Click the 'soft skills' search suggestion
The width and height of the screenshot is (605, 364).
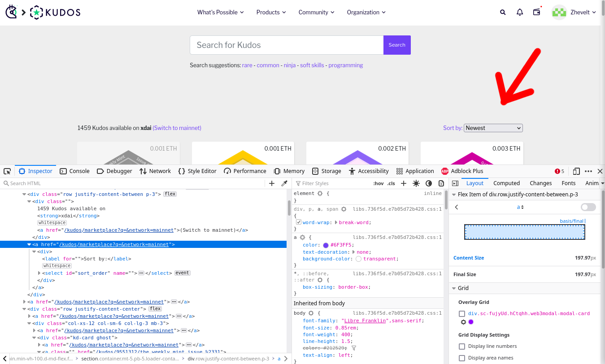[x=312, y=65]
